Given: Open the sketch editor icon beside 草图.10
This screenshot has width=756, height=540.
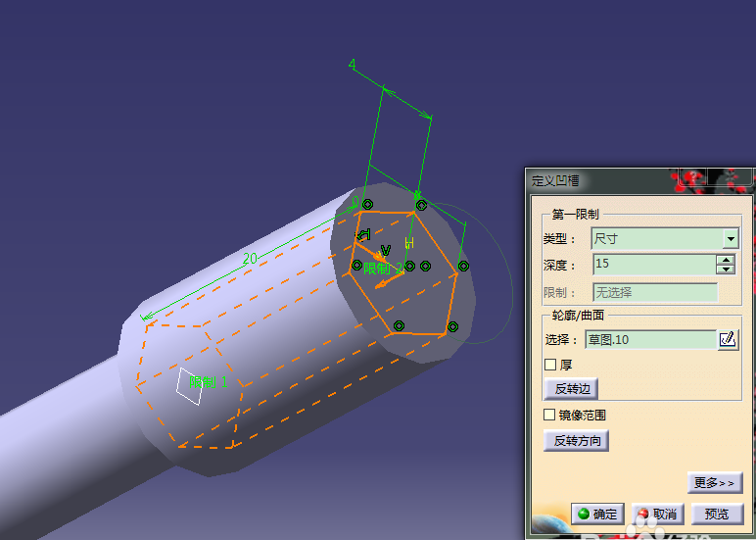Looking at the screenshot, I should 728,340.
